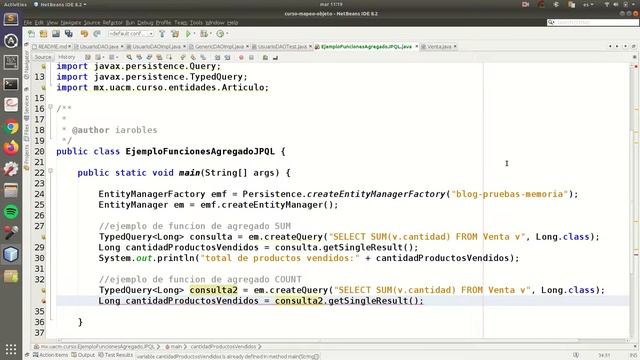Open the system menu arrow in top bar
The width and height of the screenshot is (640, 360).
[x=633, y=4]
